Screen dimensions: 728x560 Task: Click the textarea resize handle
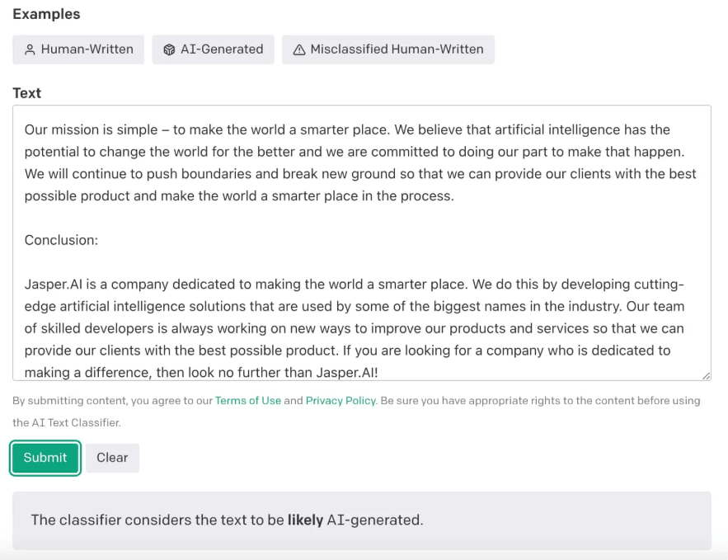pos(706,376)
